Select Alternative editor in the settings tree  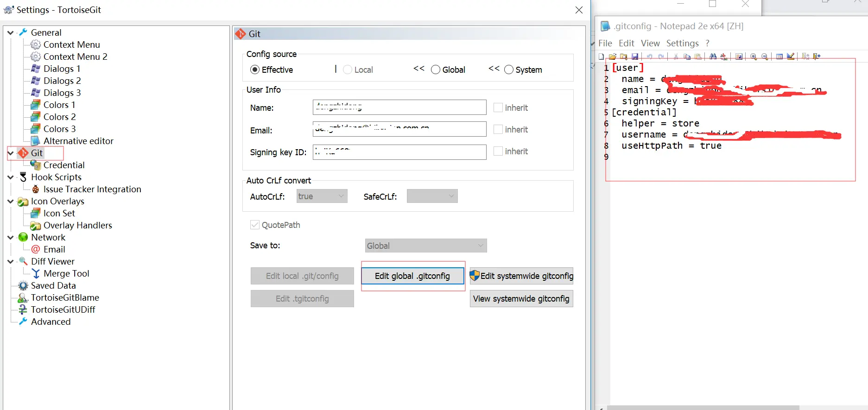[78, 141]
